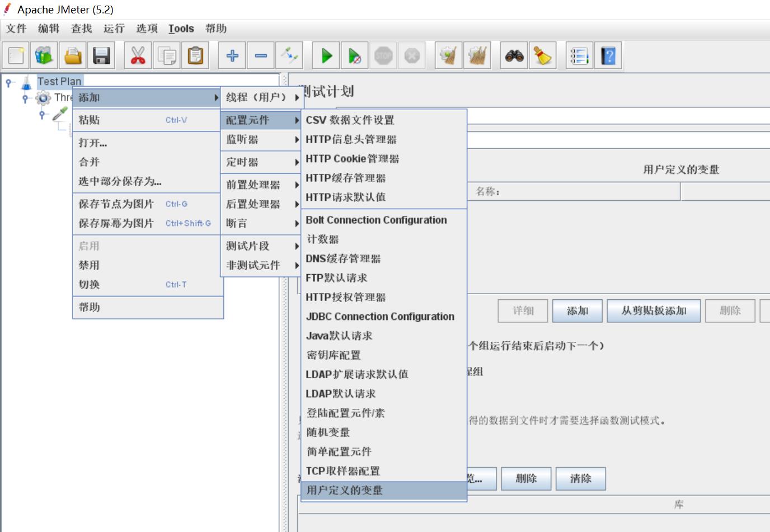The image size is (770, 532).
Task: Select the Thread Group gear icon
Action: point(43,98)
